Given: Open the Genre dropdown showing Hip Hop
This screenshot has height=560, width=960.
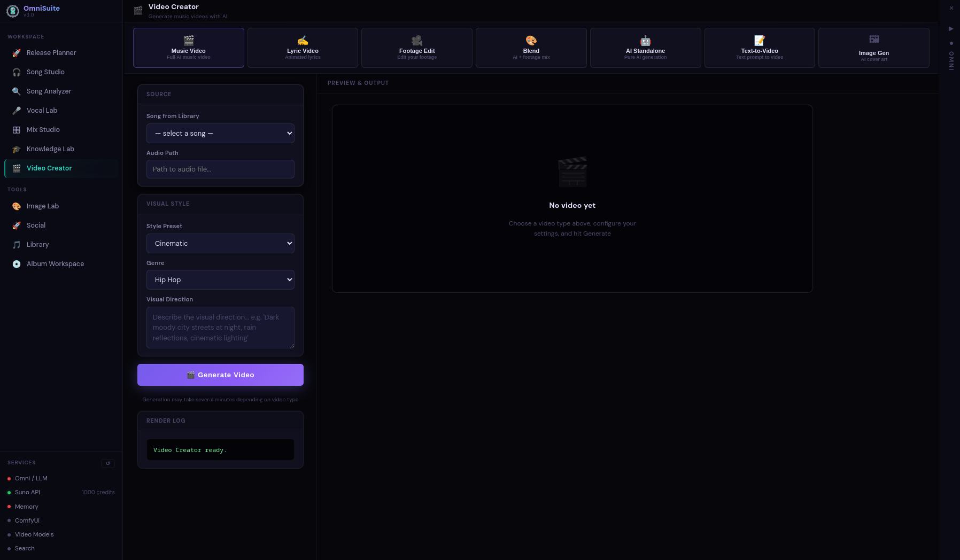Looking at the screenshot, I should pyautogui.click(x=220, y=279).
